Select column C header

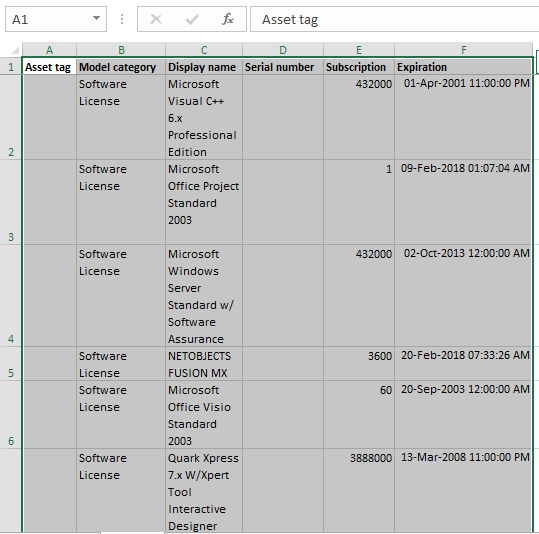pos(204,50)
